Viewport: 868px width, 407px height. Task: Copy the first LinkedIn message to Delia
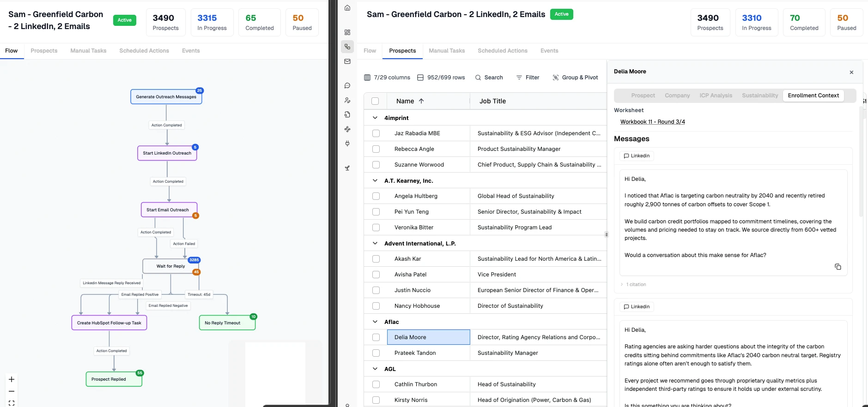[838, 267]
